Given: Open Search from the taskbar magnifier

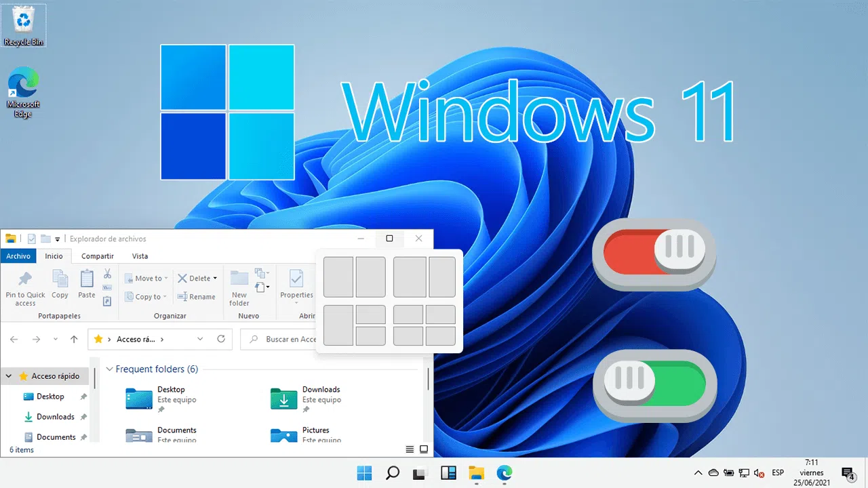Looking at the screenshot, I should [x=392, y=473].
